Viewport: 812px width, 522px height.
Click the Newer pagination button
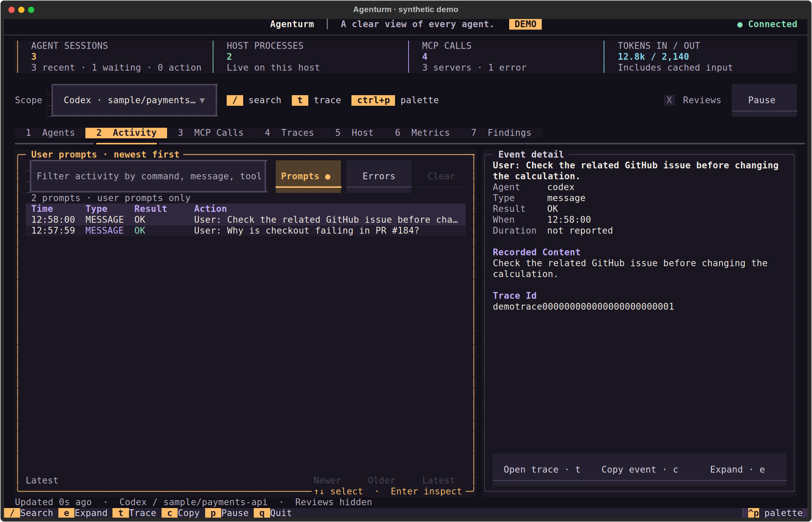[327, 481]
